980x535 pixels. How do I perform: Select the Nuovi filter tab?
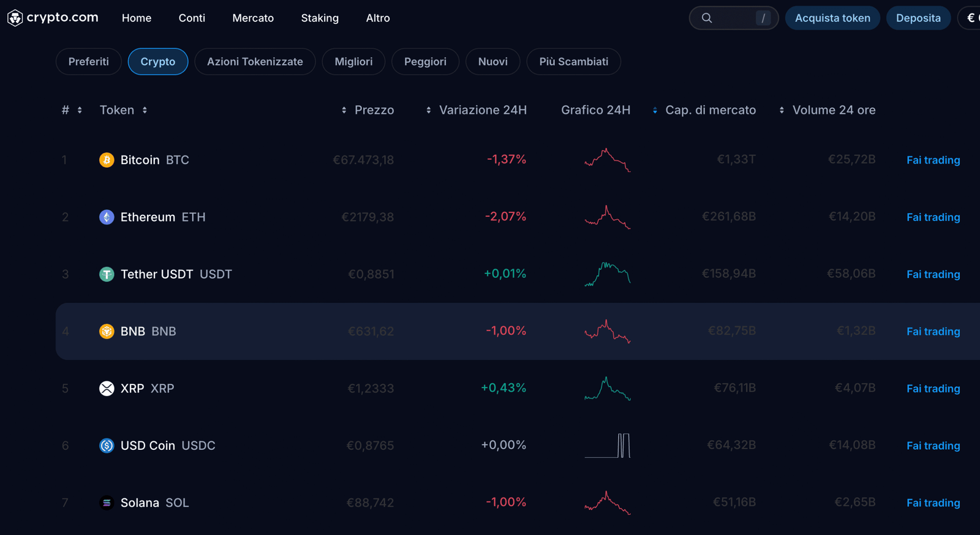point(493,61)
